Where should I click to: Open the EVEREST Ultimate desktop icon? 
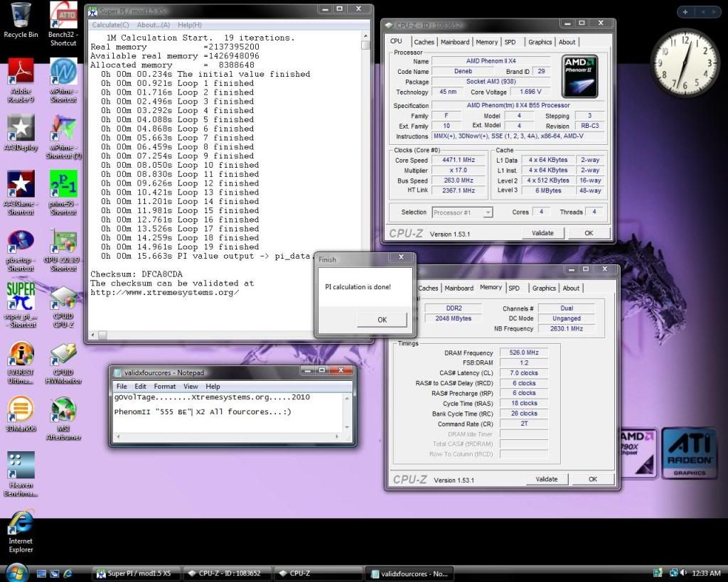21,354
